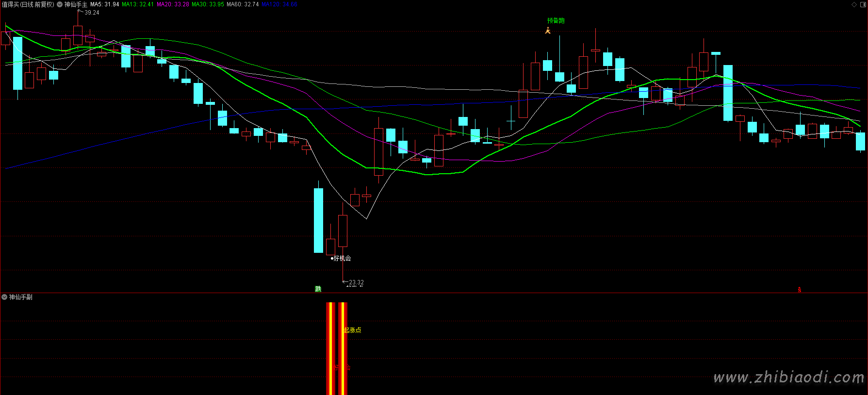This screenshot has width=868, height=395.
Task: Select the MA5: 31.94 moving average label
Action: (104, 4)
